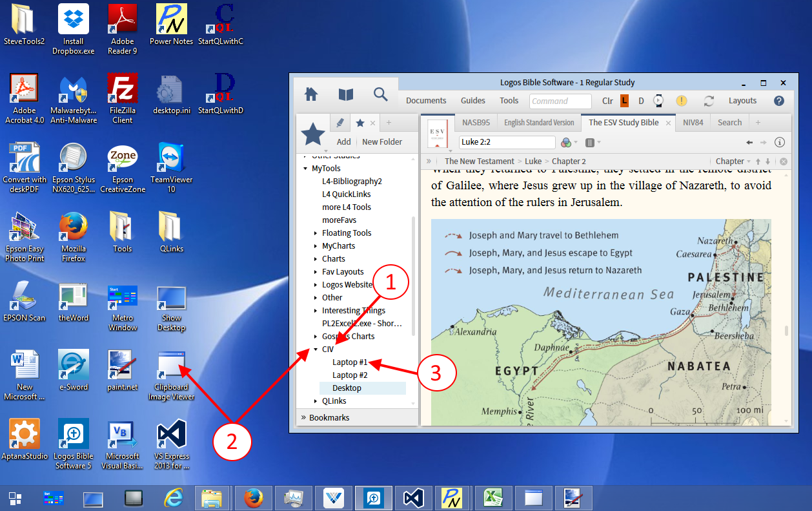Screen dimensions: 812x511
Task: Collapse the CIV folder
Action: tap(316, 349)
